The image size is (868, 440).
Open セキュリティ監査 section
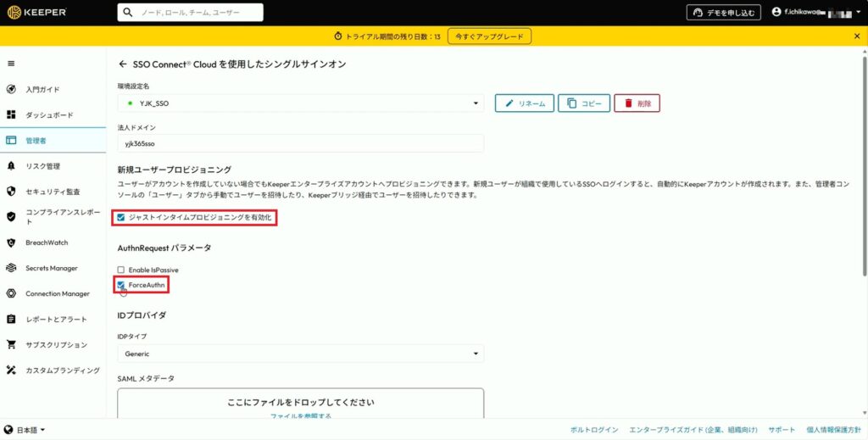tap(53, 192)
